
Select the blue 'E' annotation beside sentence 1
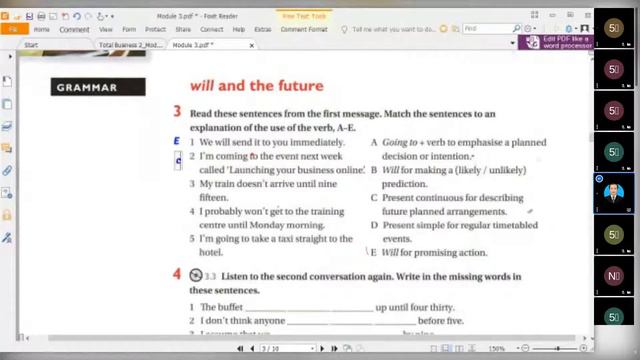tap(176, 141)
